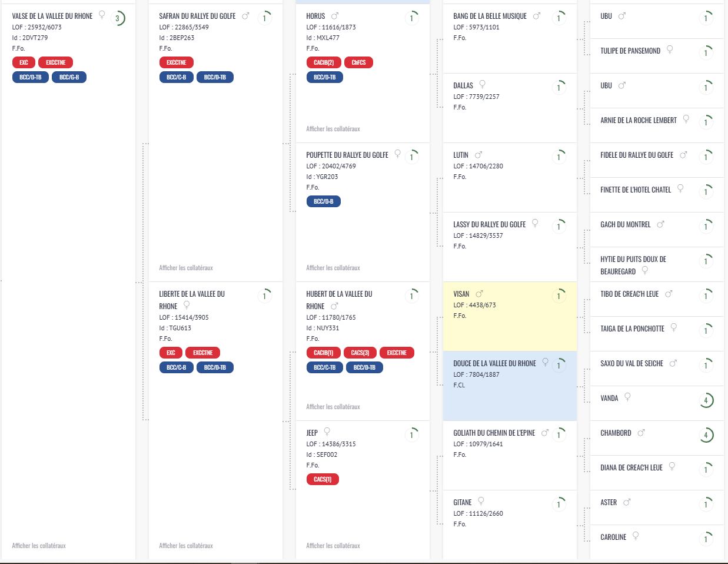Image resolution: width=728 pixels, height=564 pixels.
Task: Click the male symbol next to Visan
Action: [x=479, y=294]
